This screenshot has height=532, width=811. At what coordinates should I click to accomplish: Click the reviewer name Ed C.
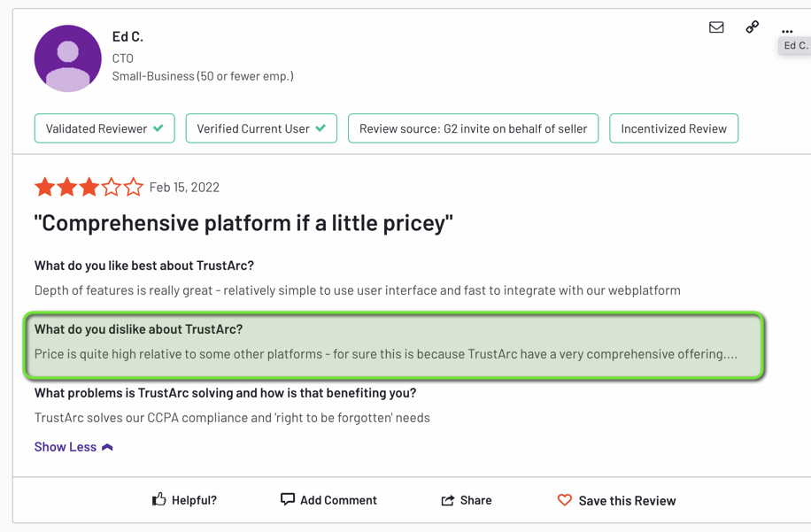coord(127,36)
